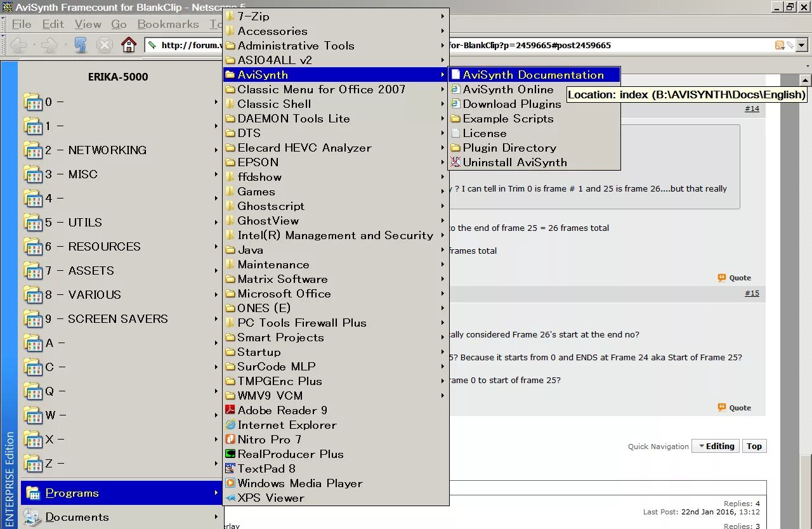Viewport: 812px width, 529px height.
Task: Open the WMV9 VCM folder
Action: [336, 396]
